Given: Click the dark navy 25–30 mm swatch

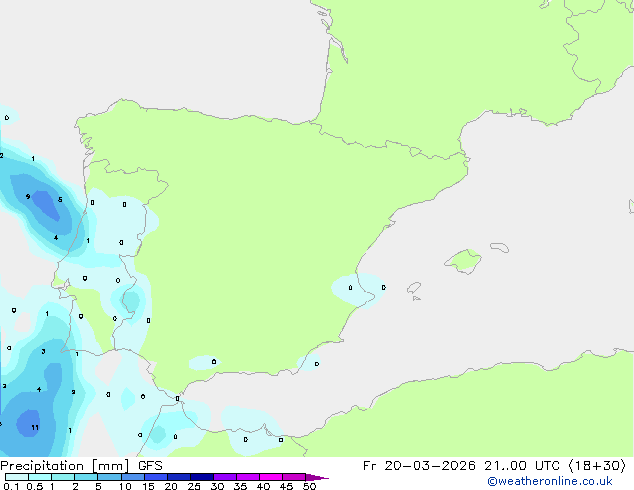Looking at the screenshot, I should 201,477.
